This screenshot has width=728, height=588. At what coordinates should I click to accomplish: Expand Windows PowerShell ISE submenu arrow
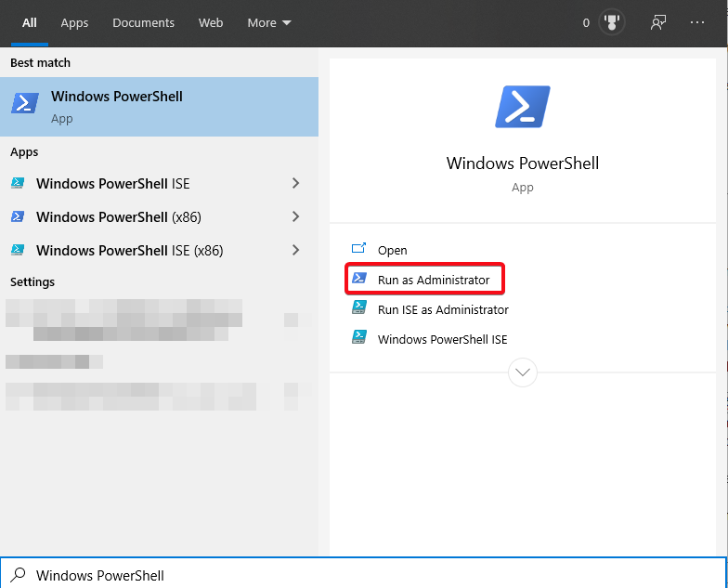295,184
